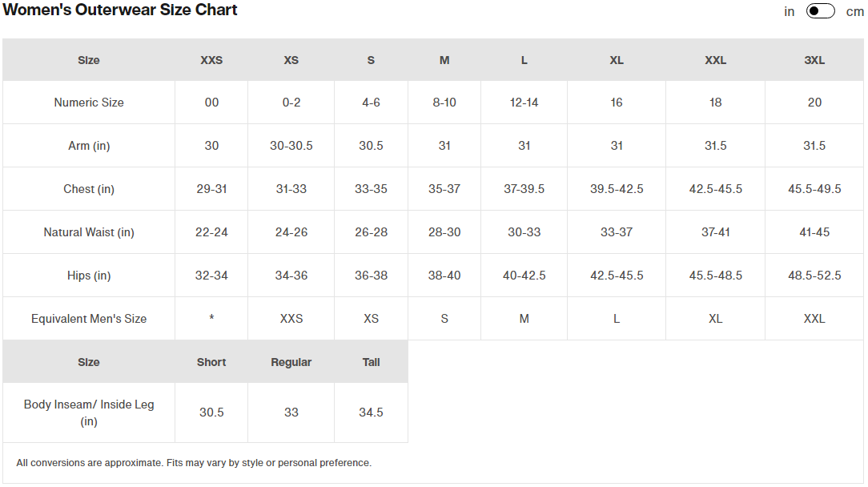This screenshot has height=487, width=868.
Task: Click the Natural Waist (in) row label
Action: [x=89, y=232]
